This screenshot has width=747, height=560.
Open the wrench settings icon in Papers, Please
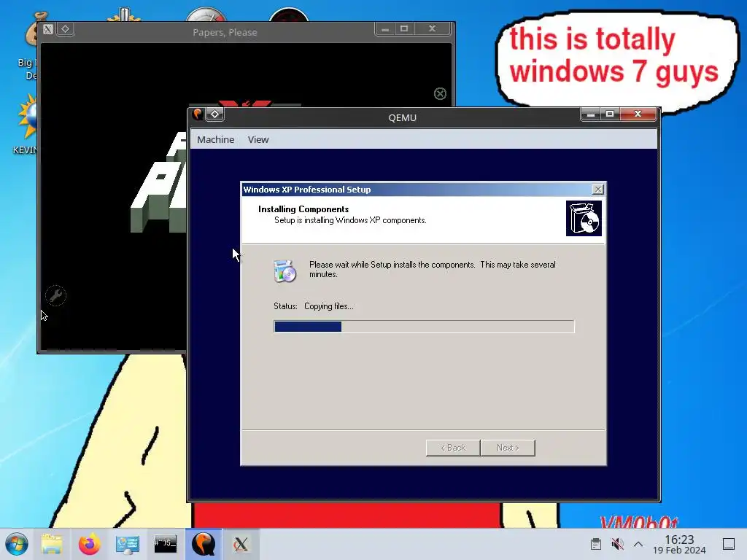55,296
